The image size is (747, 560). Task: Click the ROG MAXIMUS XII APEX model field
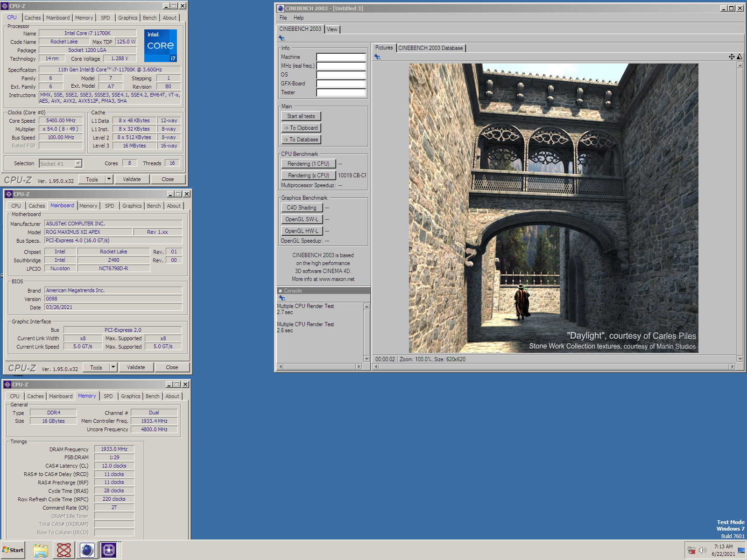(88, 232)
